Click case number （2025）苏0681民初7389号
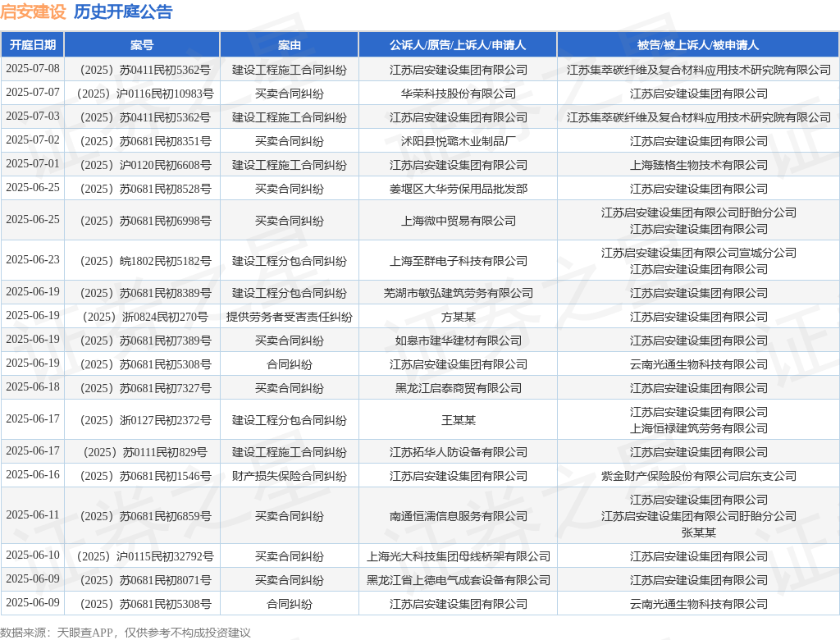840x640 pixels. (142, 341)
